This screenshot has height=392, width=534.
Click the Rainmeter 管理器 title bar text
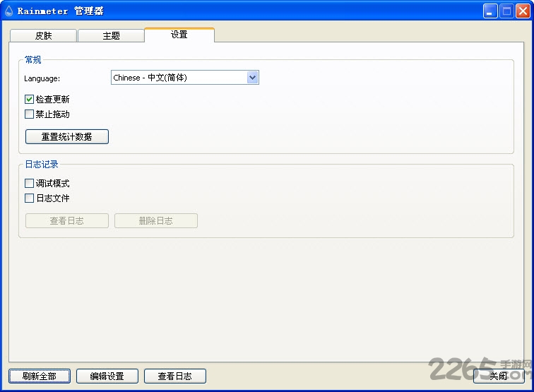click(61, 11)
